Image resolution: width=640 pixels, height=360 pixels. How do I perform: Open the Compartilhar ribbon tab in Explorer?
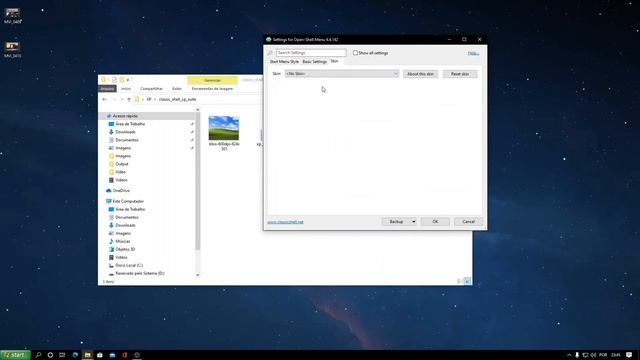click(151, 89)
